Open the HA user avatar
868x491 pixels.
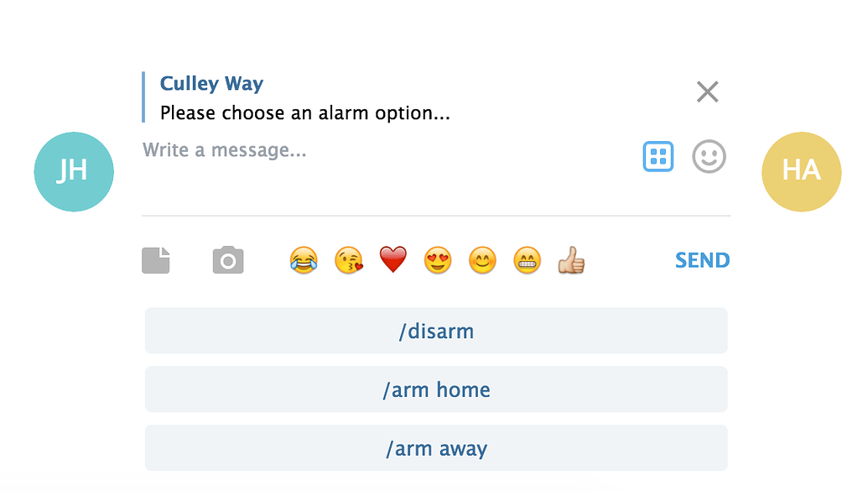(x=801, y=171)
